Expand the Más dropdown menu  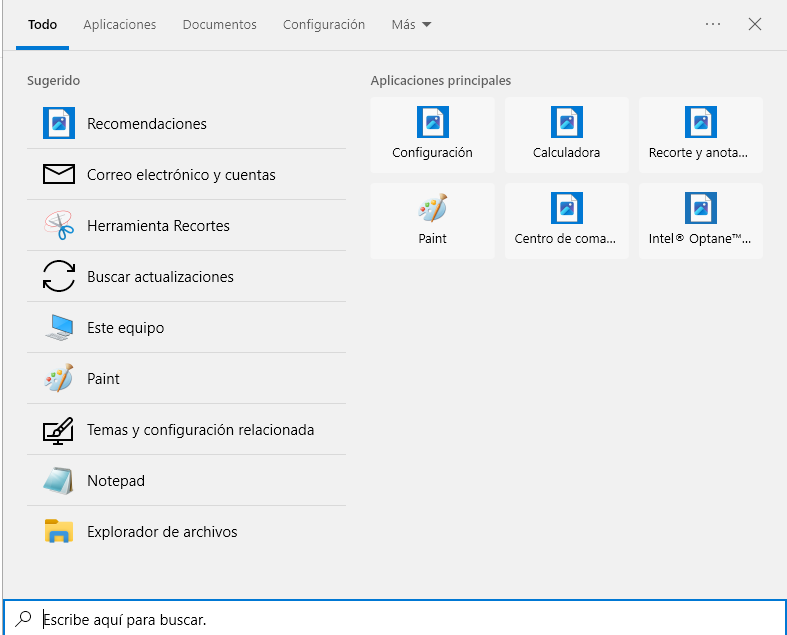411,25
